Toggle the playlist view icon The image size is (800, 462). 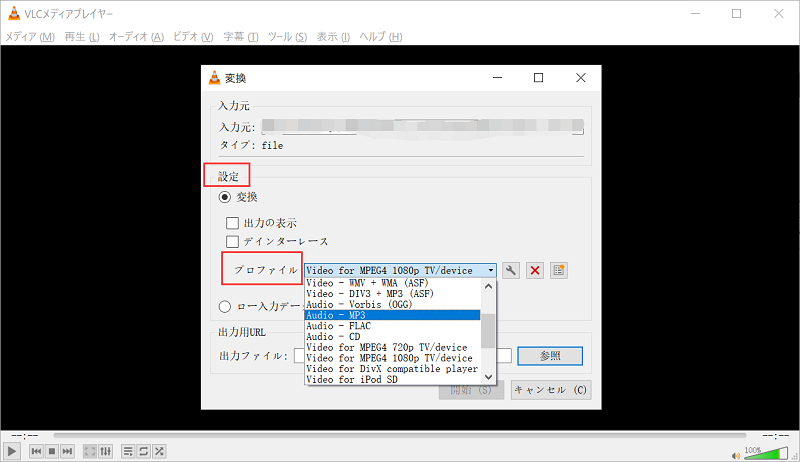[x=127, y=452]
